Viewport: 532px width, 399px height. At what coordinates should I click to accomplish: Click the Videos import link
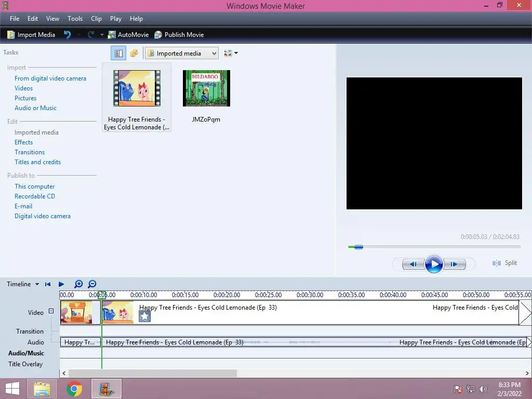pyautogui.click(x=24, y=88)
